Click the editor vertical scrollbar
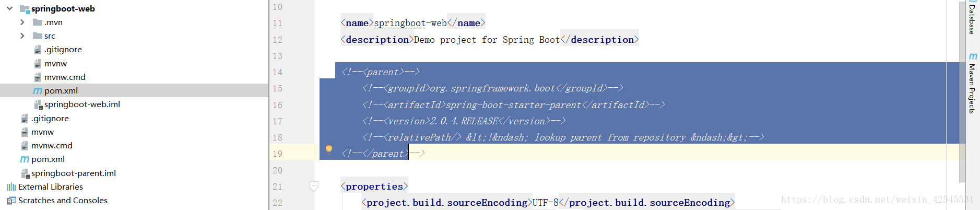Viewport: 980px width, 210px height. [962, 92]
